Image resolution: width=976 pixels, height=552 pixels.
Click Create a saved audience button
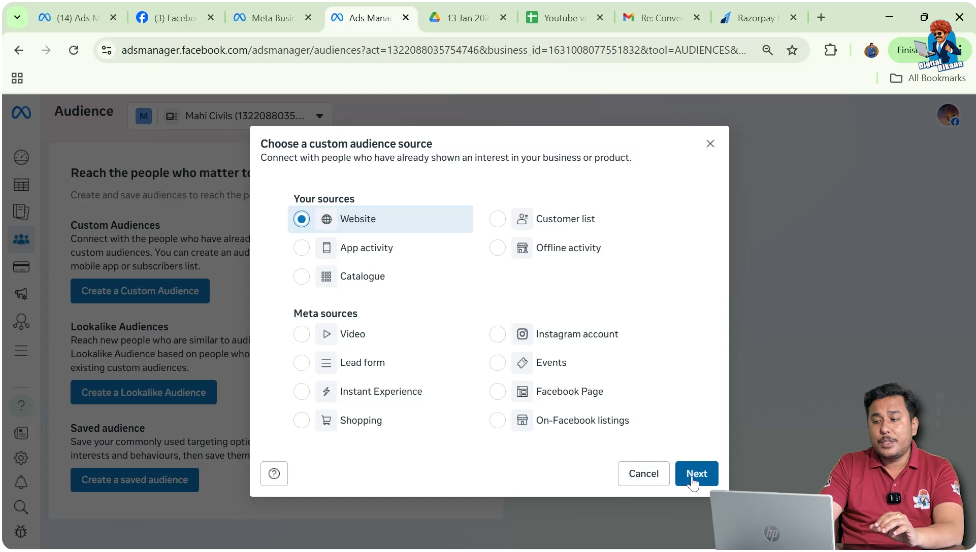(134, 480)
